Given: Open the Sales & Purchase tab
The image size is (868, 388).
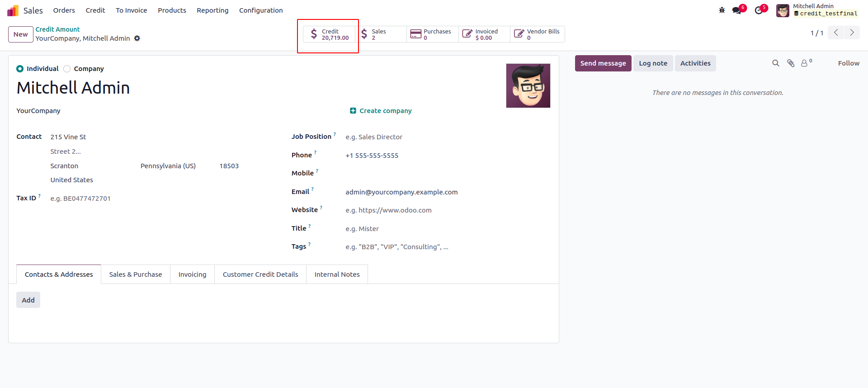Looking at the screenshot, I should (135, 274).
